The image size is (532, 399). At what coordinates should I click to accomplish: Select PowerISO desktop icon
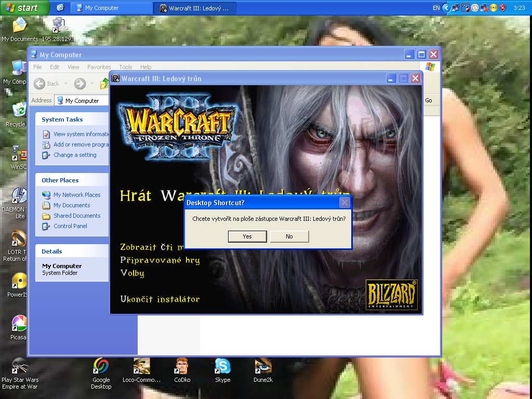(17, 285)
